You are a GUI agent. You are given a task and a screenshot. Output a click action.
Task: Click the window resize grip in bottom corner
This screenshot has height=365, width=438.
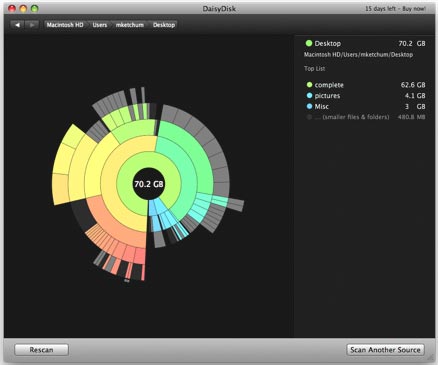point(430,358)
